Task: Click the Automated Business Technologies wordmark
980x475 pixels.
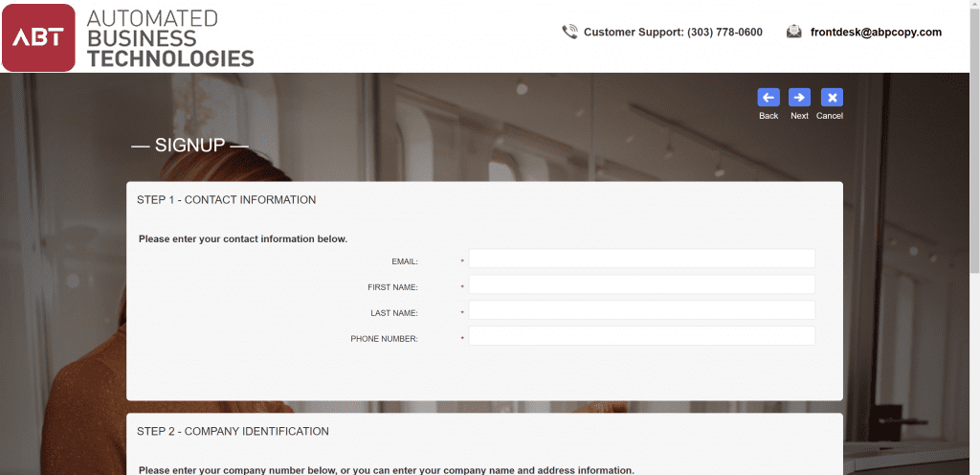Action: [x=170, y=38]
